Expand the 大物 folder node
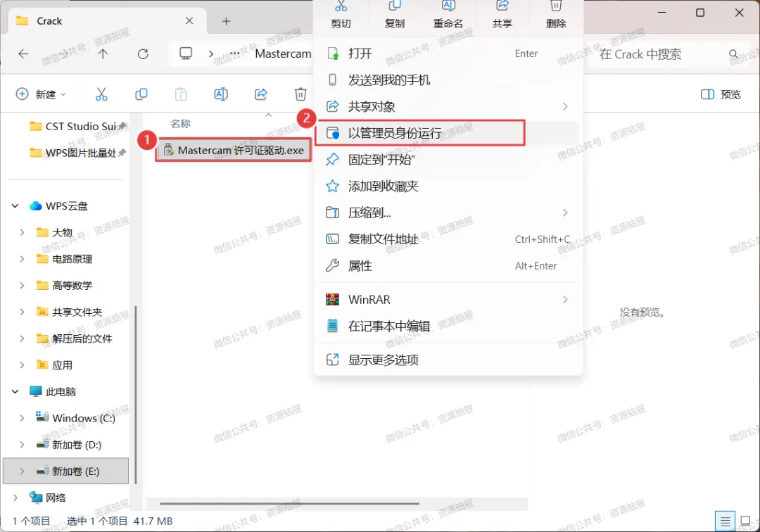 (22, 232)
